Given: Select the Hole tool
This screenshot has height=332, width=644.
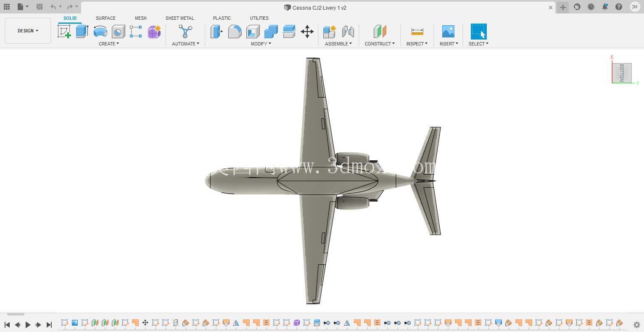Looking at the screenshot, I should tap(118, 32).
